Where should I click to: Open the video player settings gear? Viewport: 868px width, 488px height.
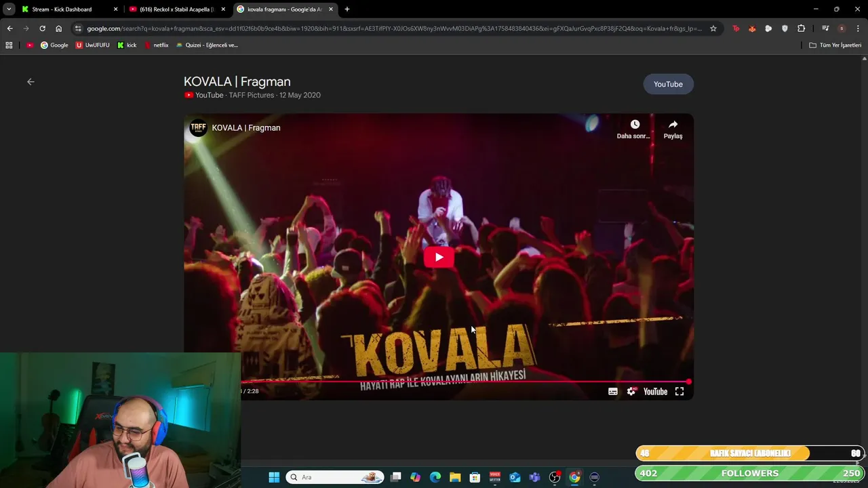(631, 391)
